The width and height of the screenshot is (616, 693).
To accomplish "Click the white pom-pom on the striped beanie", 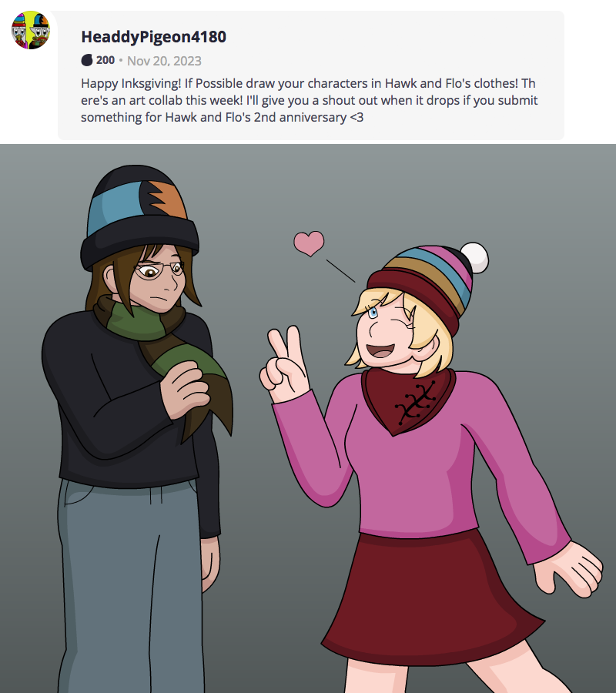I will point(474,258).
